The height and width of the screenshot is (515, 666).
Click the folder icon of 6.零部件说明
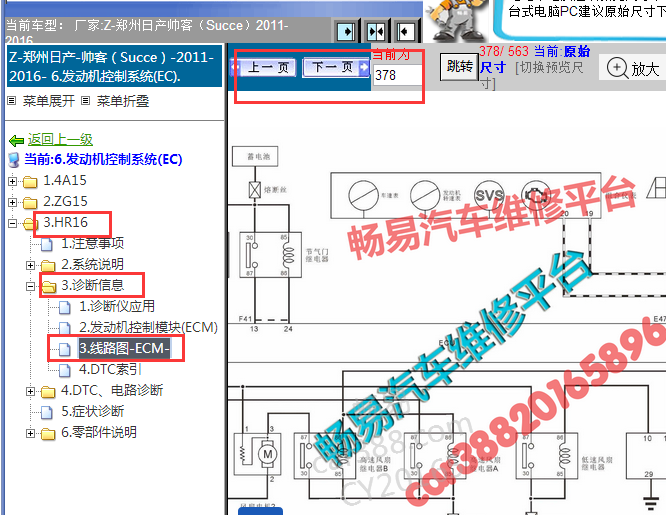pos(48,433)
